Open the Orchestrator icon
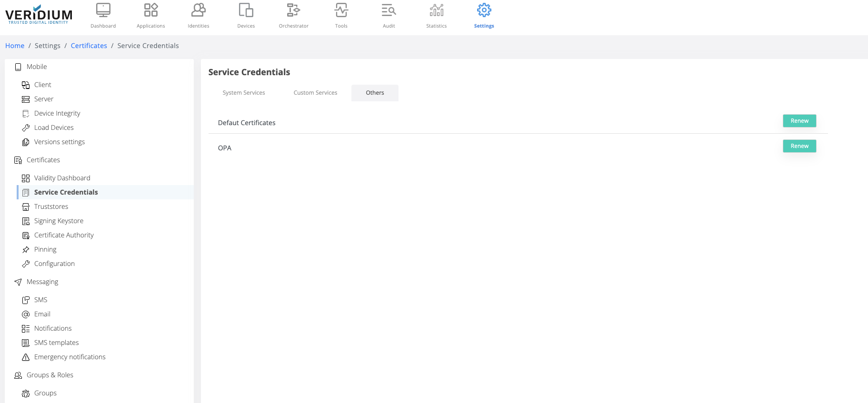 point(293,11)
